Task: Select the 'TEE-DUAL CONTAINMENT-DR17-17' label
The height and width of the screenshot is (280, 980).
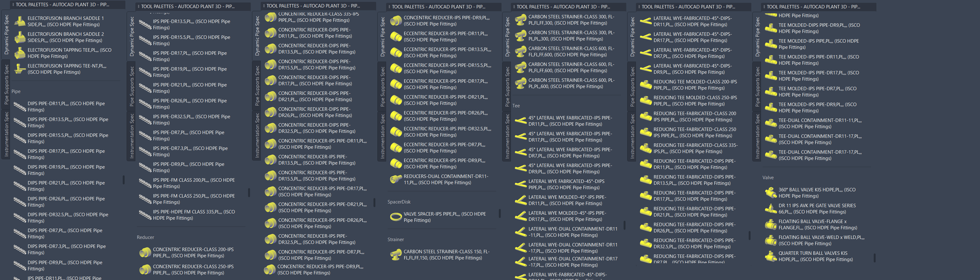Action: pos(821,155)
